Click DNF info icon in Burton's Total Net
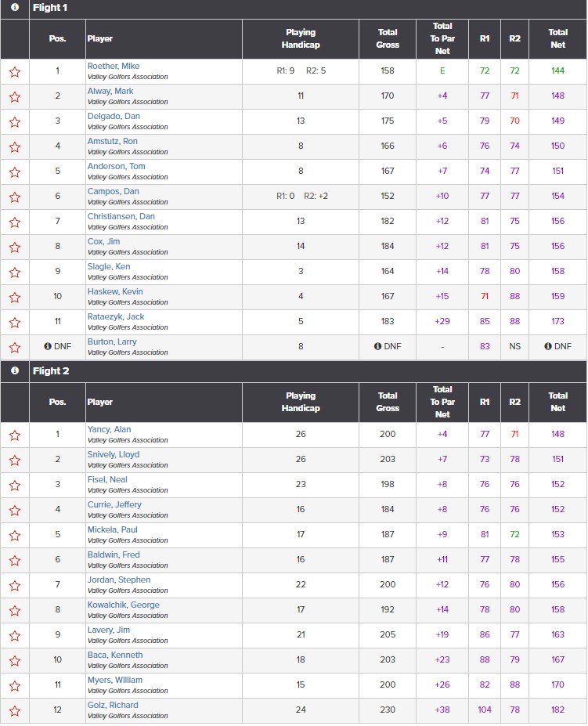 [548, 346]
